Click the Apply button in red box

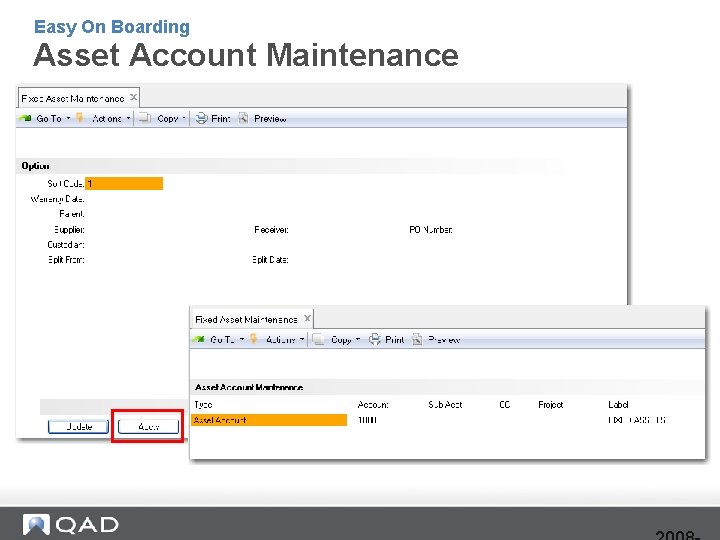[148, 427]
